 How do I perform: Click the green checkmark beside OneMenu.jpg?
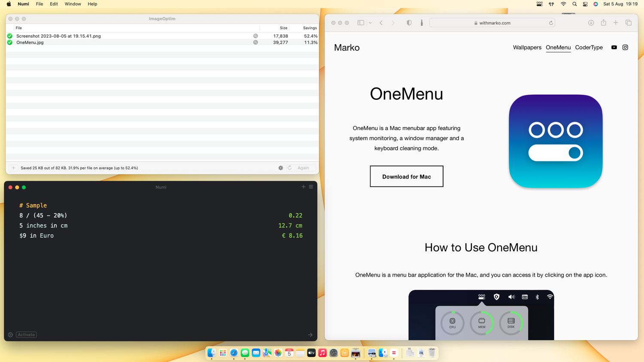coord(9,42)
